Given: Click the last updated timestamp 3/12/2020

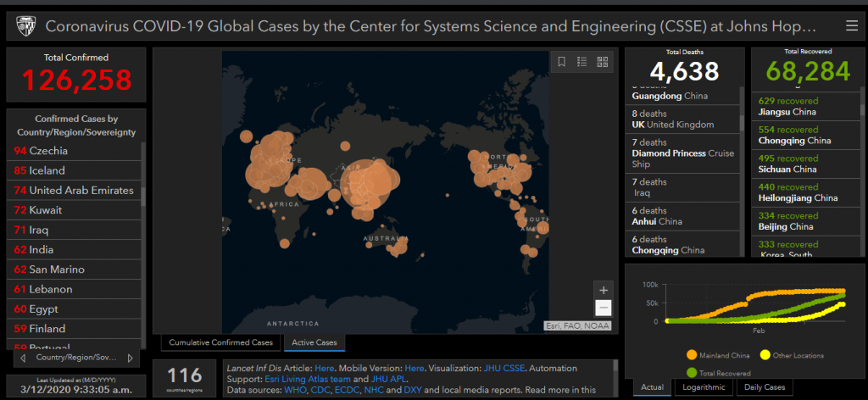Looking at the screenshot, I should (76, 390).
